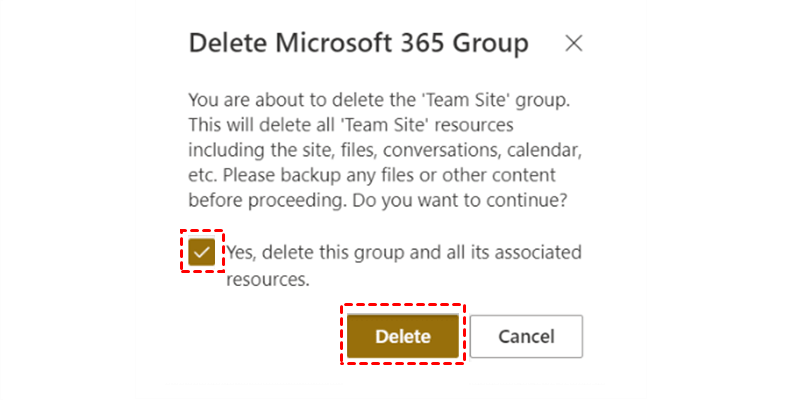Viewport: 800px width, 400px height.
Task: Cancel the group deletion
Action: click(x=526, y=336)
